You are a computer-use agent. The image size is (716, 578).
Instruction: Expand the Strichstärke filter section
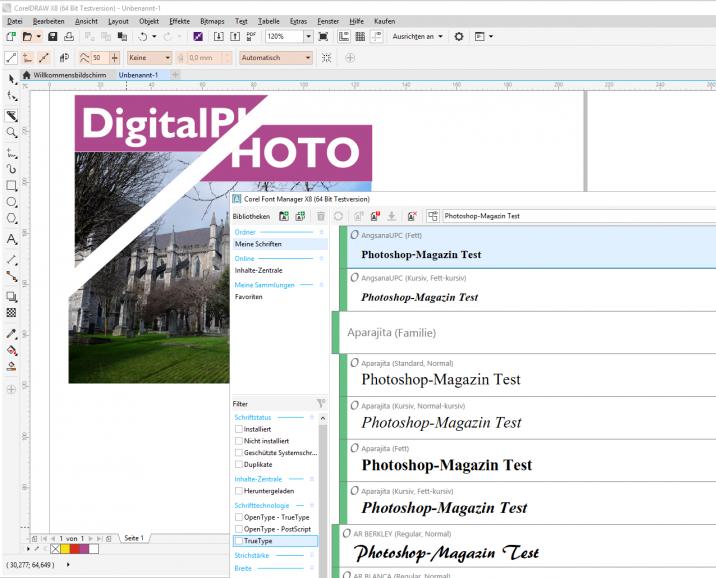(311, 556)
